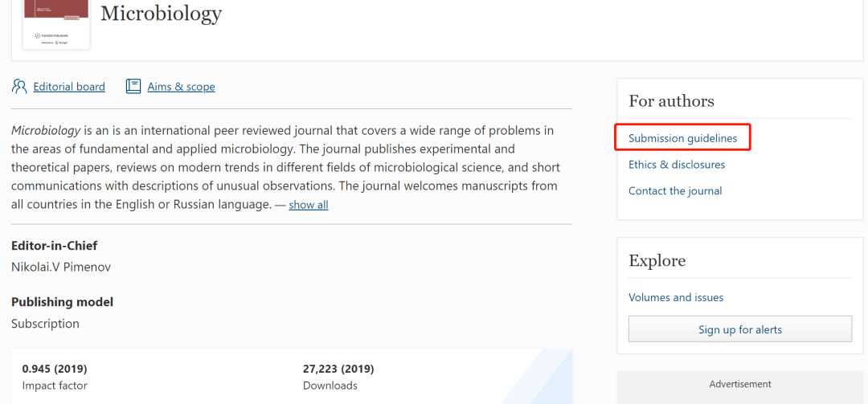
Task: Click the 27,223 (2019) downloads figure
Action: (338, 369)
